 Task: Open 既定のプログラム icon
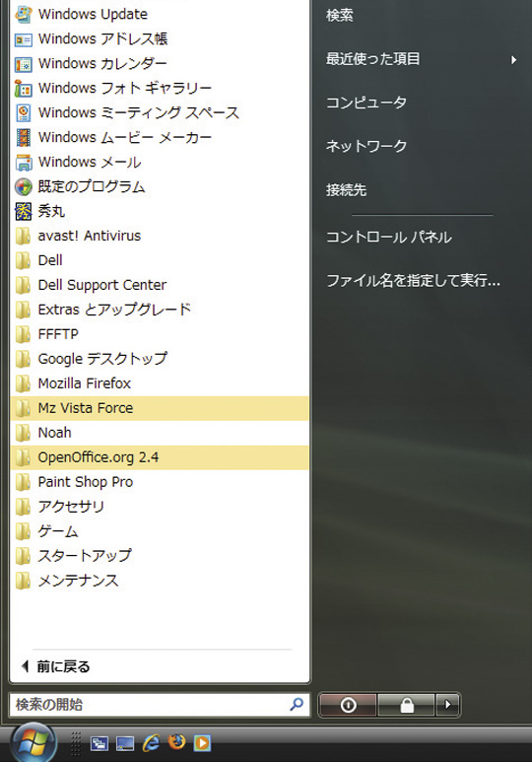coord(24,186)
